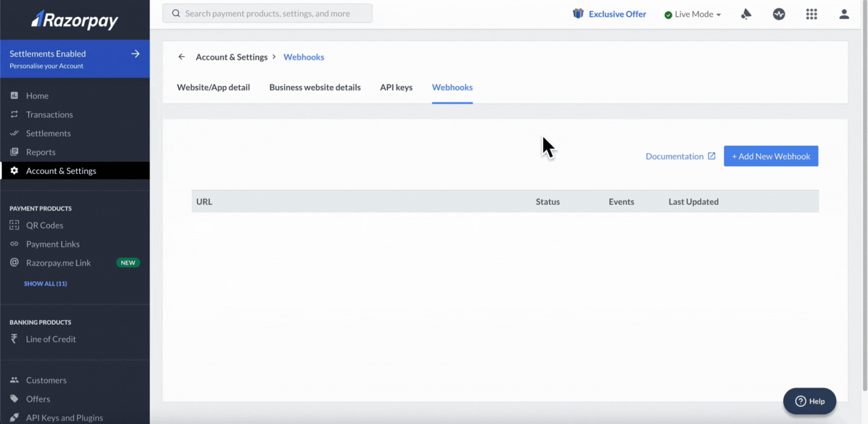Viewport: 868px width, 424px height.
Task: Click the Settlements Enabled arrow icon
Action: pos(135,54)
